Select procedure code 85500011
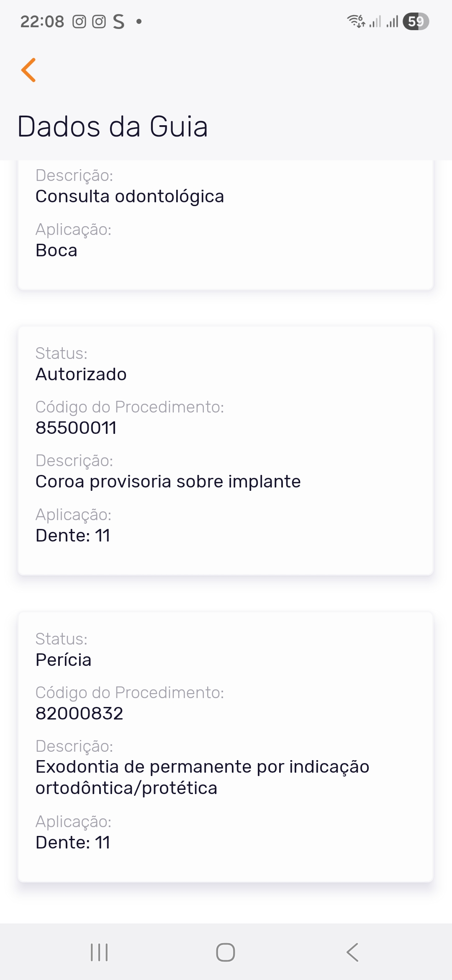Image resolution: width=452 pixels, height=980 pixels. click(76, 428)
